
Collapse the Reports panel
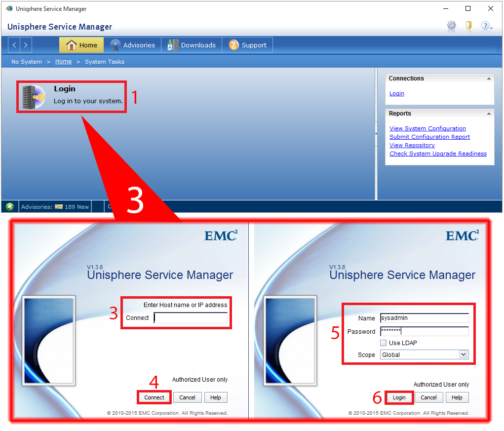(x=489, y=114)
